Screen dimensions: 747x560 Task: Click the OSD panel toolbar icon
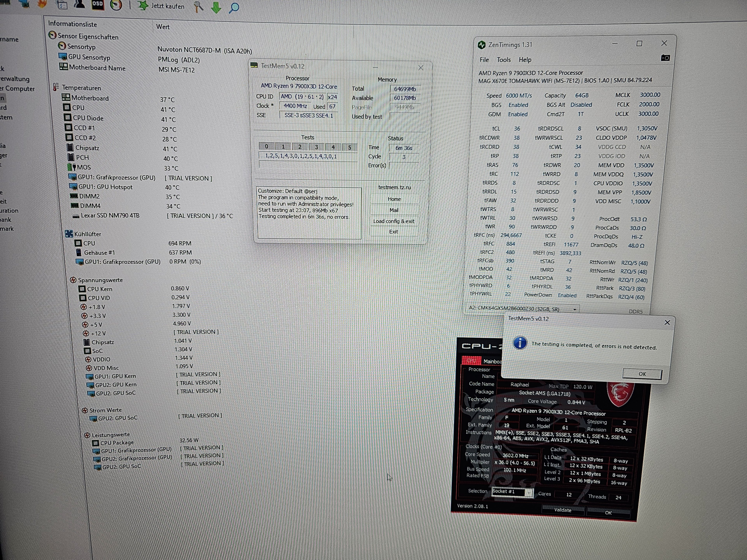98,4
